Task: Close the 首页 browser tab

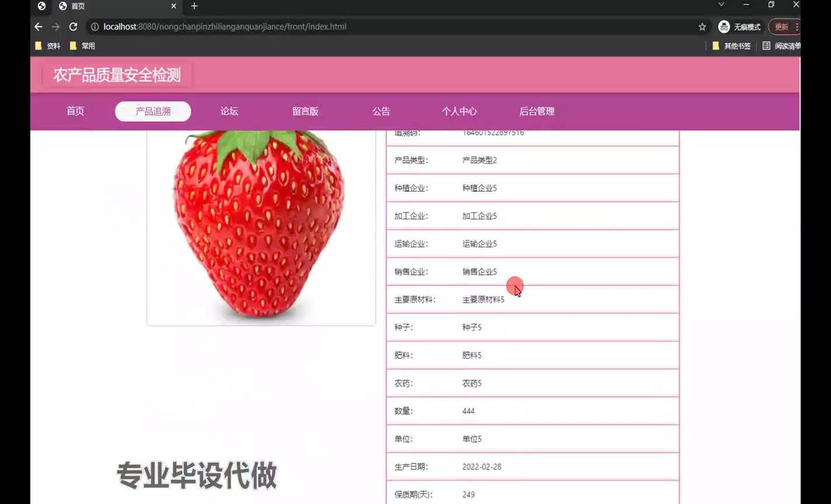Action: click(173, 6)
